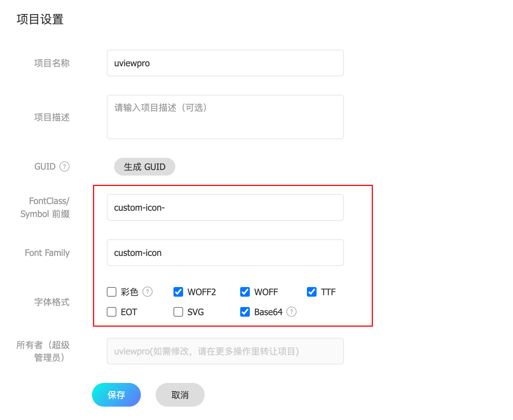Click the help icon next to Base64
The width and height of the screenshot is (513, 420).
292,312
